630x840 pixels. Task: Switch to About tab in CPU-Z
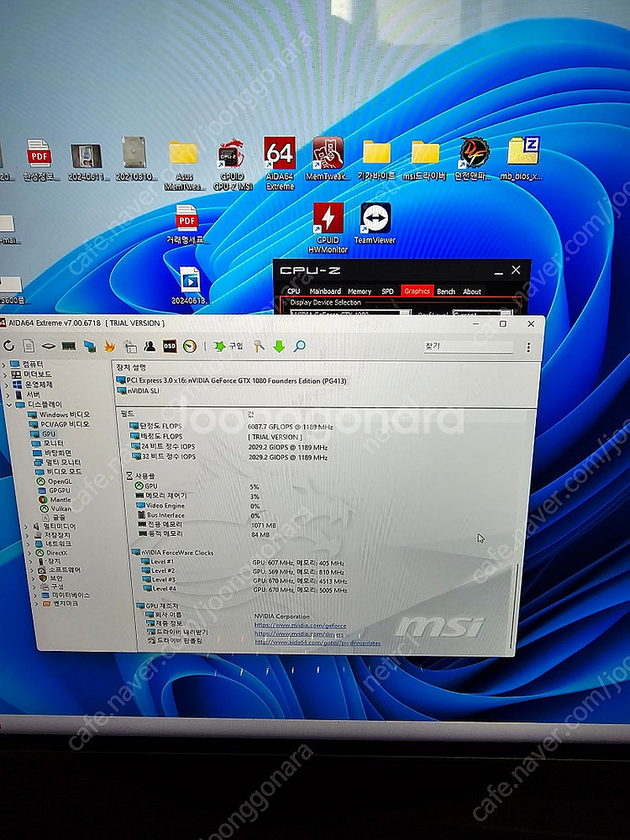click(x=472, y=291)
